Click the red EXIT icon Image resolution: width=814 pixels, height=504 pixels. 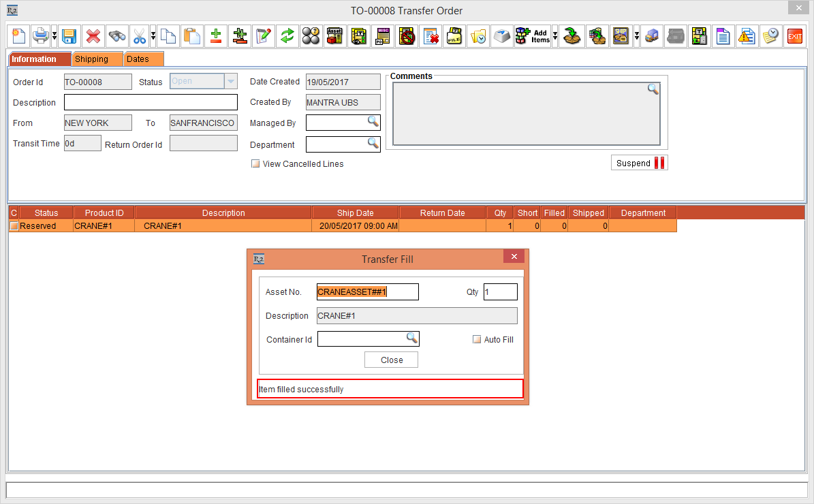coord(794,36)
